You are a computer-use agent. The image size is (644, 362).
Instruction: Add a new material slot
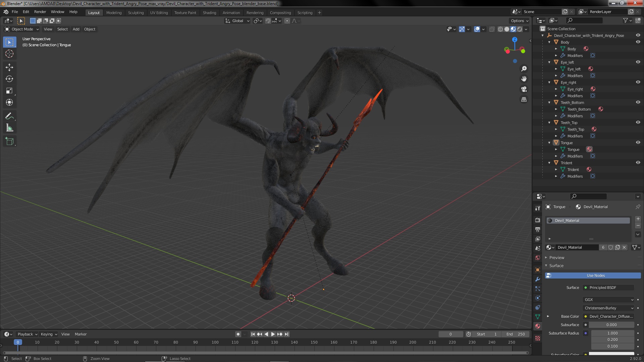point(638,219)
